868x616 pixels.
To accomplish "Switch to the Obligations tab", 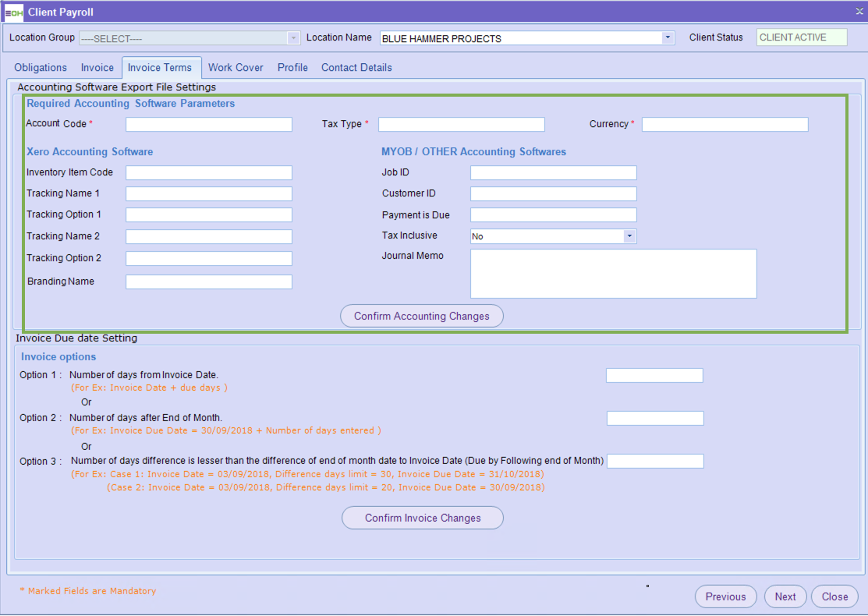I will [41, 68].
